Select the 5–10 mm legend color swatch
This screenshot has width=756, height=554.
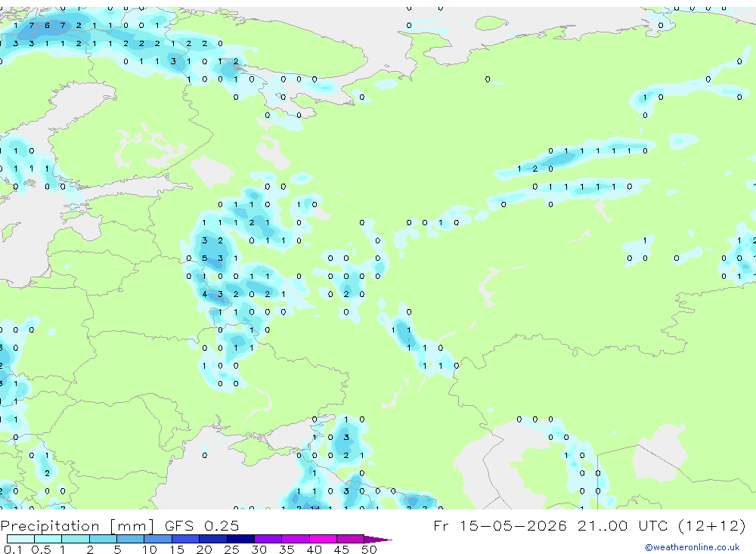point(131,539)
